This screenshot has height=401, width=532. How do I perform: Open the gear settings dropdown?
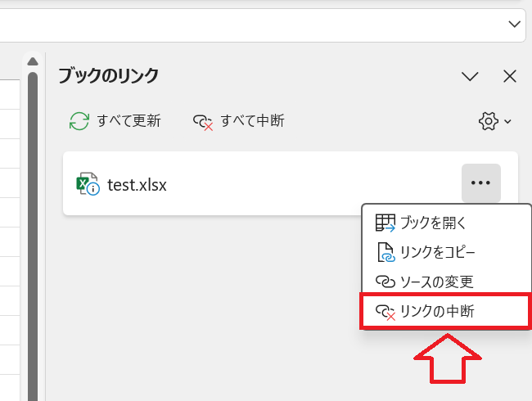pyautogui.click(x=494, y=121)
